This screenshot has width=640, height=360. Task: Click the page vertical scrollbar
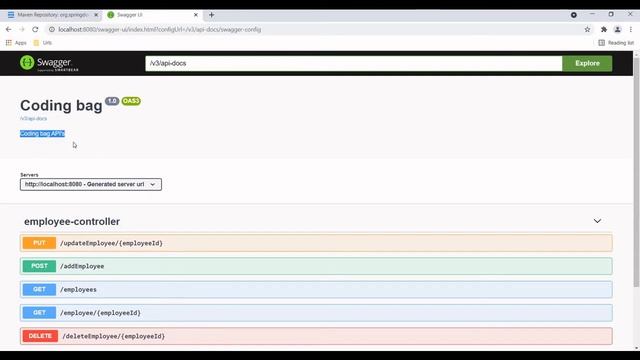click(x=636, y=171)
